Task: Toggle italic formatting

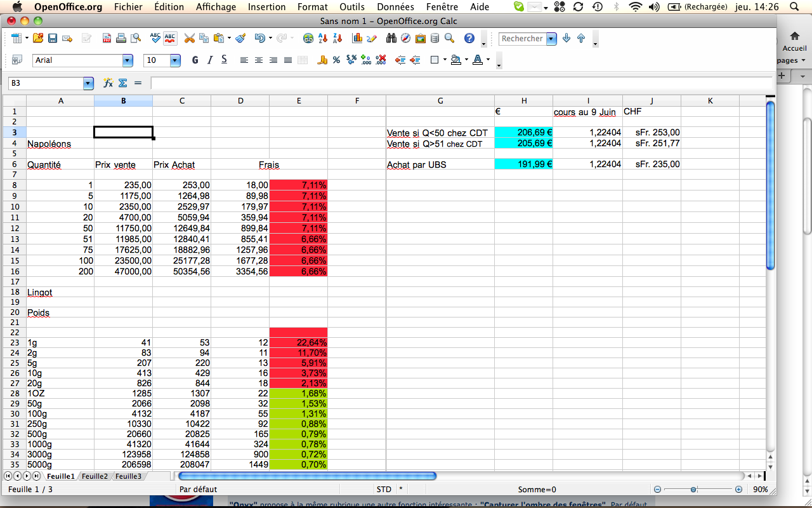Action: 209,60
